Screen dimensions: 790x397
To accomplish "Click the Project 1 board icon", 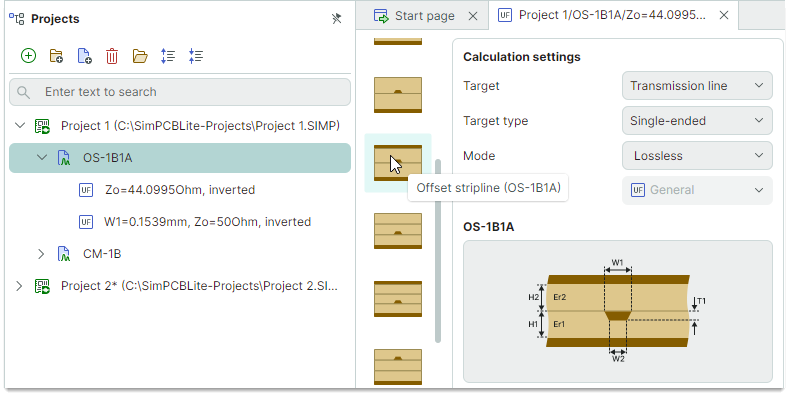I will click(42, 125).
